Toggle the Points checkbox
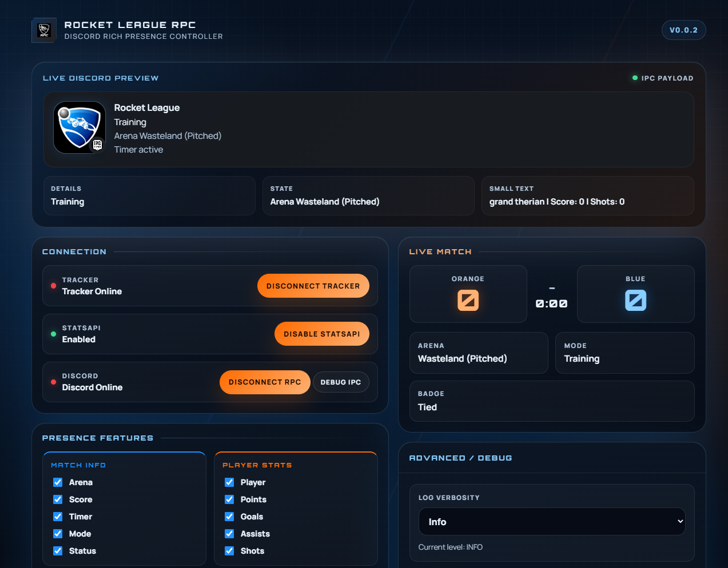The image size is (728, 568). point(229,499)
